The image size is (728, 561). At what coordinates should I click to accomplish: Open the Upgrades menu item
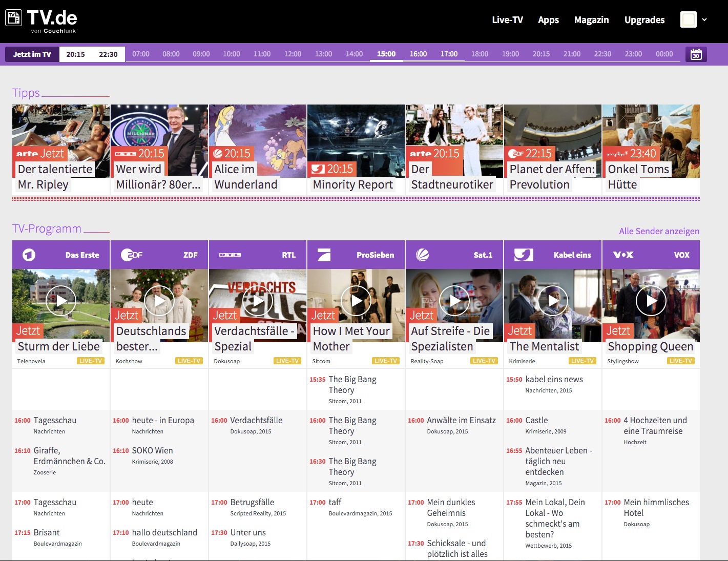pyautogui.click(x=644, y=20)
